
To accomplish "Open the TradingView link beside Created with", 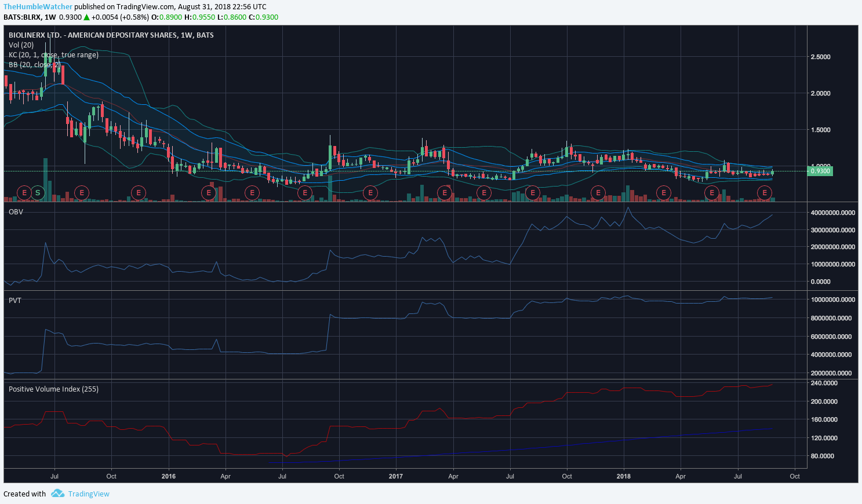I will pyautogui.click(x=89, y=494).
